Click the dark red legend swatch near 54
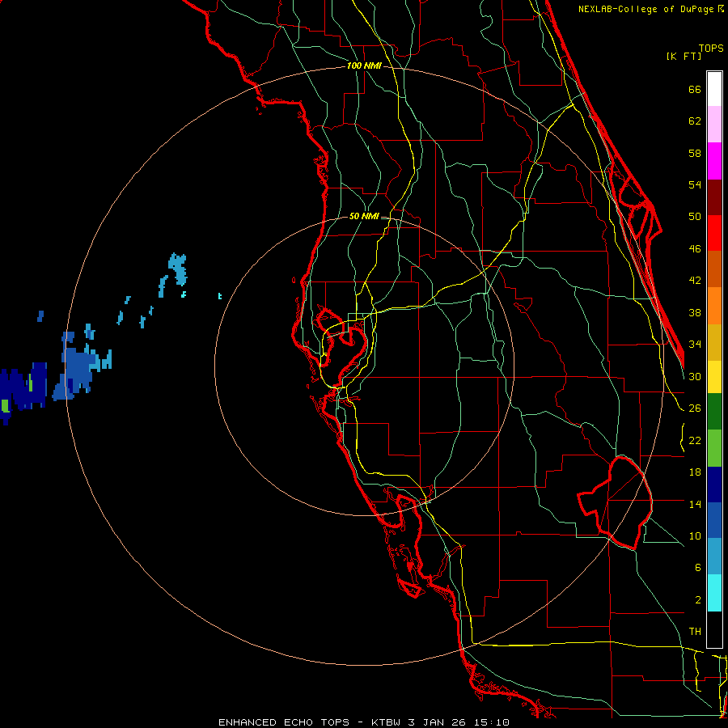The height and width of the screenshot is (728, 728). (714, 197)
